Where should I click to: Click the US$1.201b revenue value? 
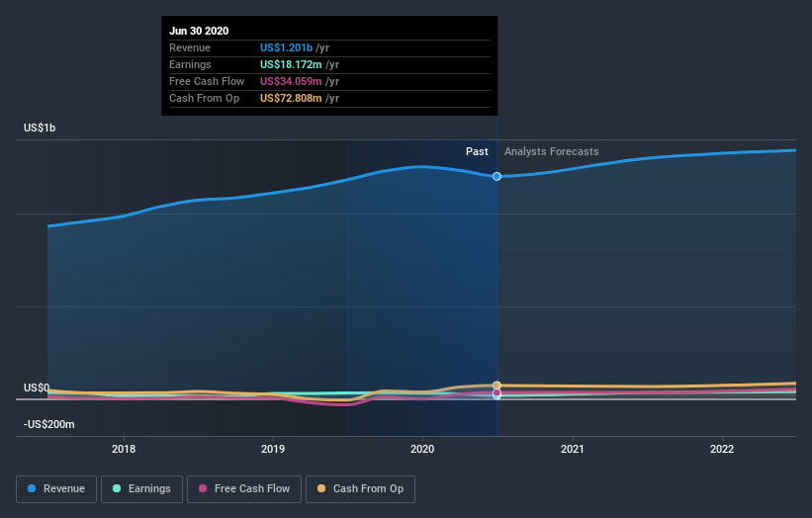[287, 47]
